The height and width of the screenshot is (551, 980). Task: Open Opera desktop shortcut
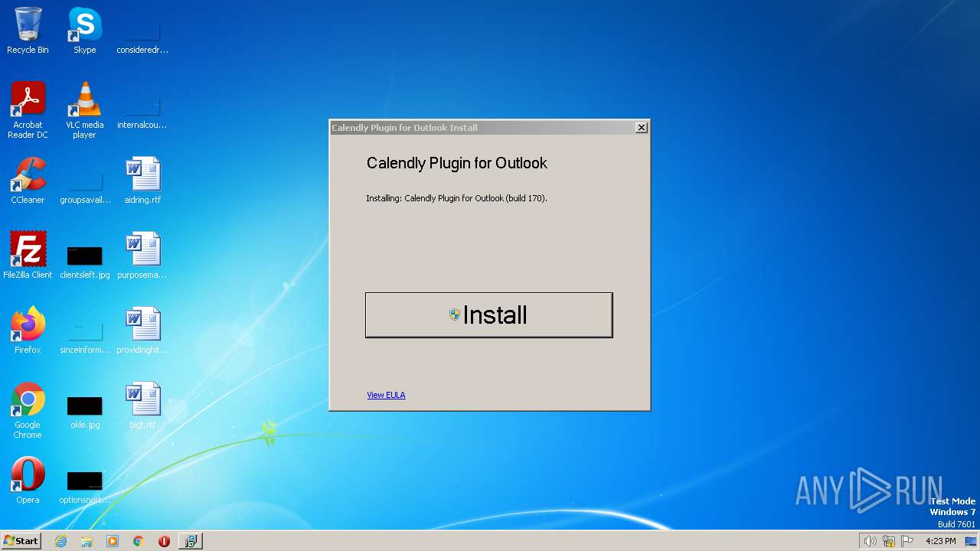pyautogui.click(x=28, y=481)
